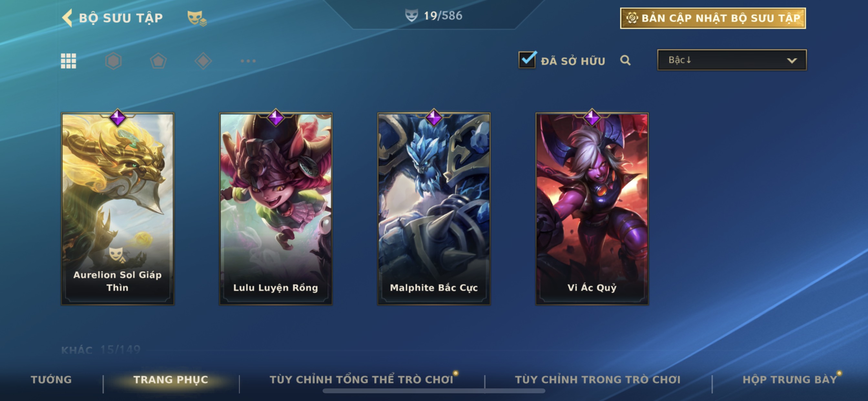Viewport: 868px width, 401px height.
Task: Click Bản Cập Nhật Bộ Sưu Tập button
Action: 713,18
